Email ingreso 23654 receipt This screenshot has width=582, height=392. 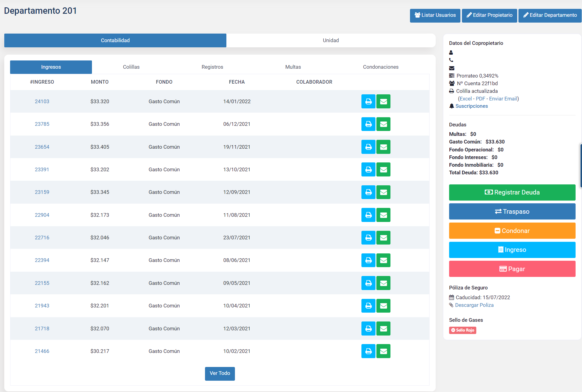pos(383,147)
